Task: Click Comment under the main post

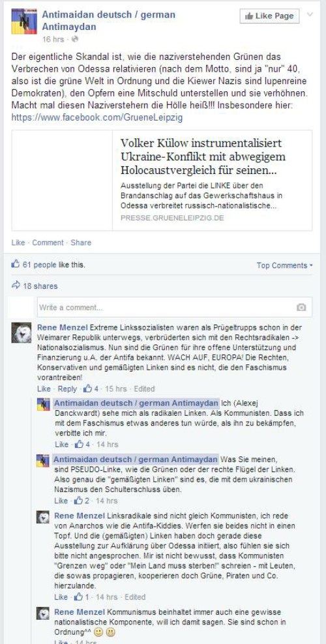Action: 48,242
